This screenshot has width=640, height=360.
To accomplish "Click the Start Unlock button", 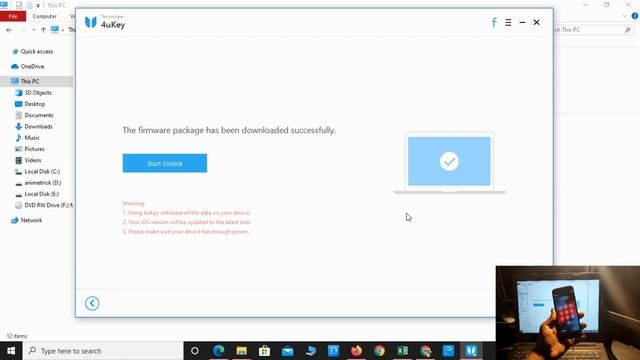I will coord(164,163).
